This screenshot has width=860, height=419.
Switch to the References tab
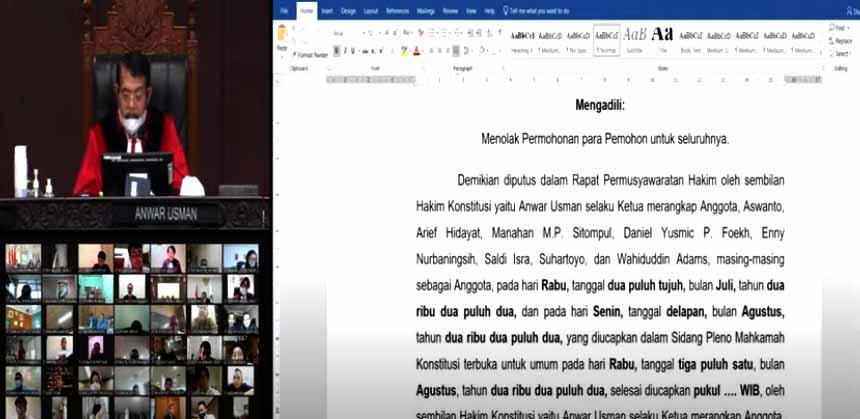pyautogui.click(x=397, y=10)
